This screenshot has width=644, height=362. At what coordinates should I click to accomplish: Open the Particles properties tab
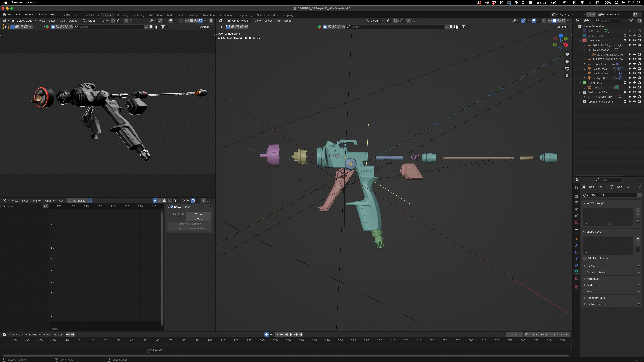(x=576, y=252)
